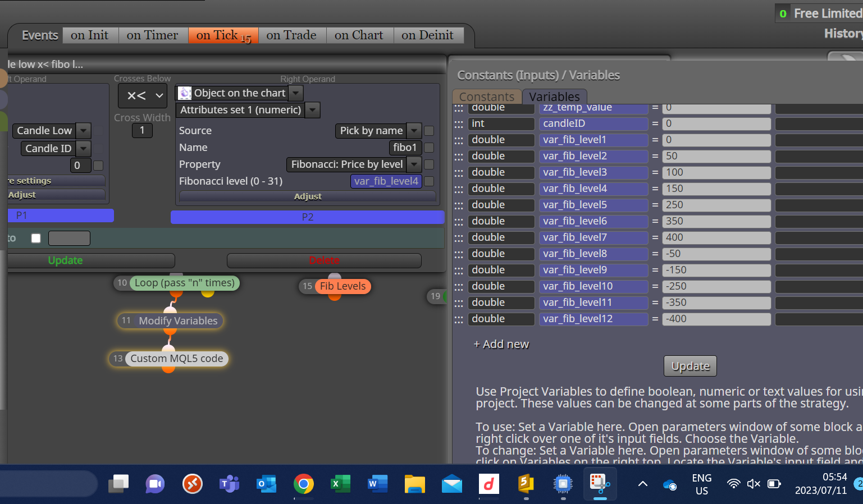Select the Custom MQL5 code block
863x504 pixels.
coord(177,359)
